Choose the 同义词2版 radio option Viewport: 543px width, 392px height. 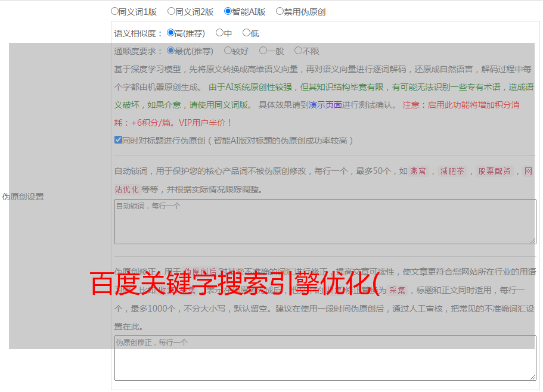(x=171, y=11)
